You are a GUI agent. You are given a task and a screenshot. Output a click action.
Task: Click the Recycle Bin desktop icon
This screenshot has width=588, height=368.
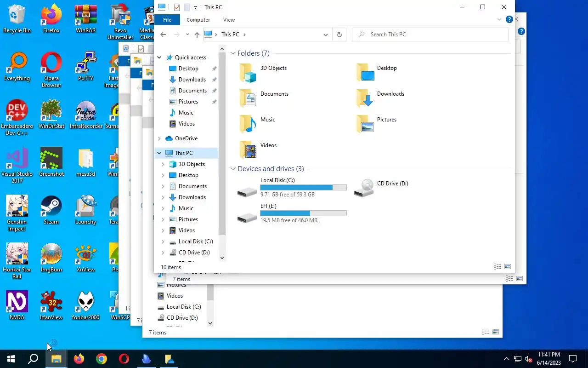click(17, 19)
